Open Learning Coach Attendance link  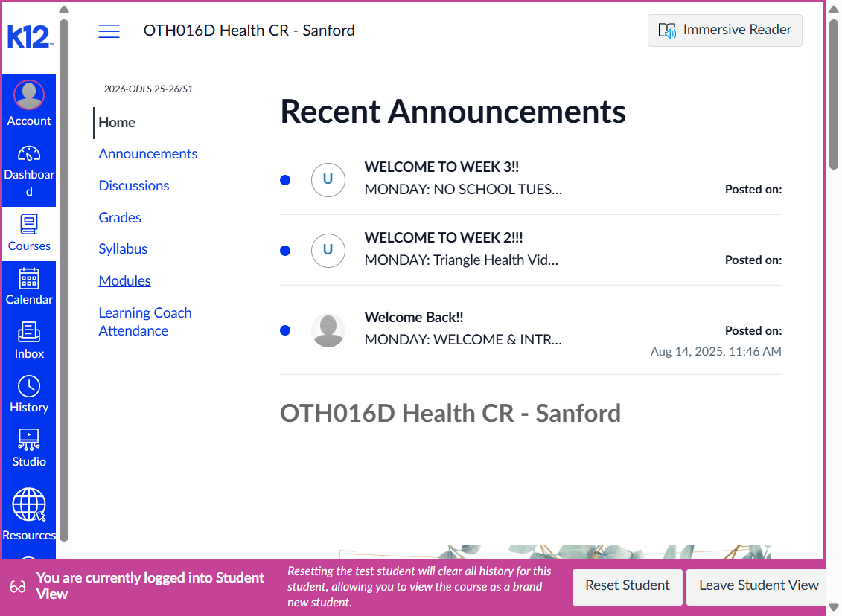coord(145,321)
